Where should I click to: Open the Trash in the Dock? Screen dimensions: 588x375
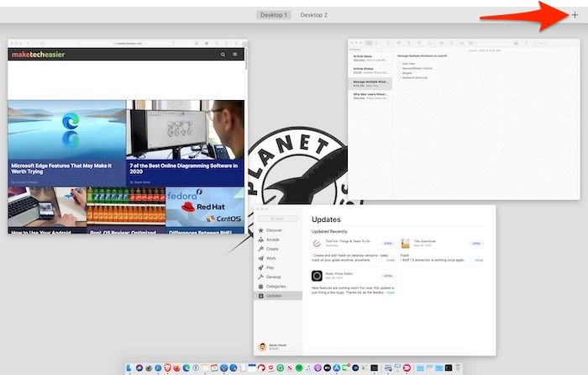(458, 368)
